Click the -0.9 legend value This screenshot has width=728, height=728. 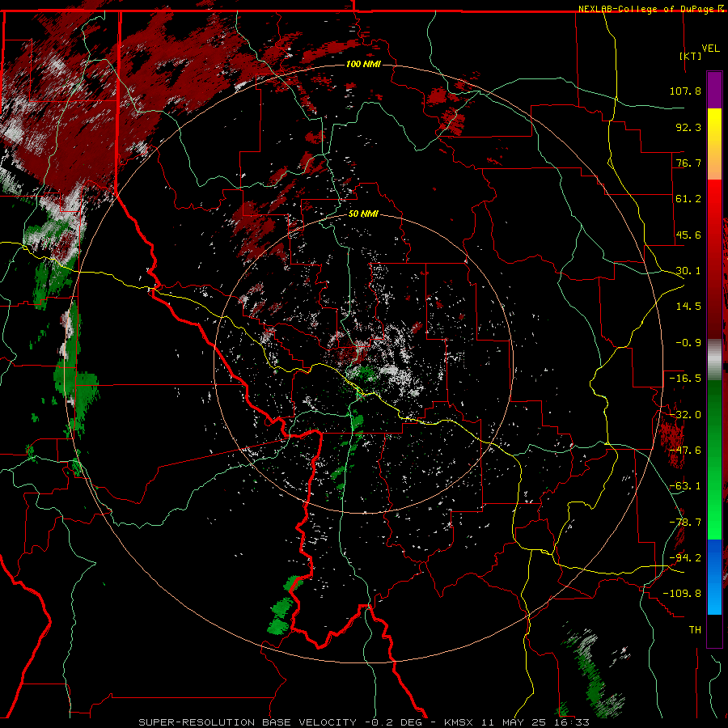(688, 343)
